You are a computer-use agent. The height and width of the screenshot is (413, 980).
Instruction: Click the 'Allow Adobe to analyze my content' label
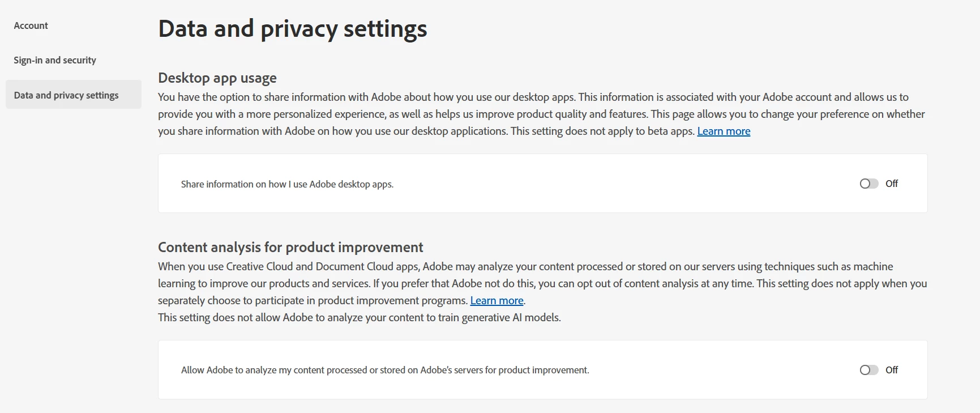385,370
